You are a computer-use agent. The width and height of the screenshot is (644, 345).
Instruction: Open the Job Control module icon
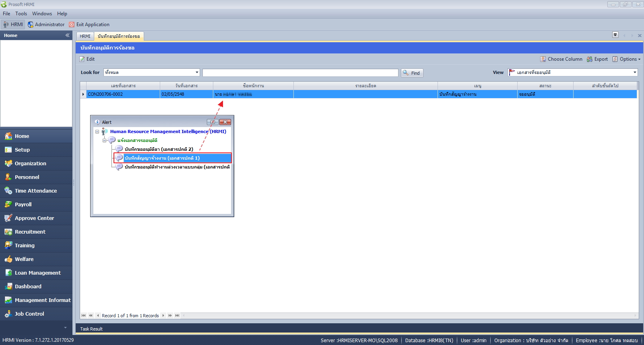click(8, 314)
